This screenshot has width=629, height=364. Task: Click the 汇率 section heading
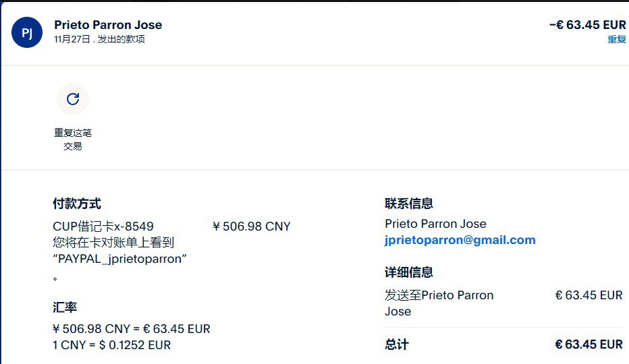[x=65, y=307]
